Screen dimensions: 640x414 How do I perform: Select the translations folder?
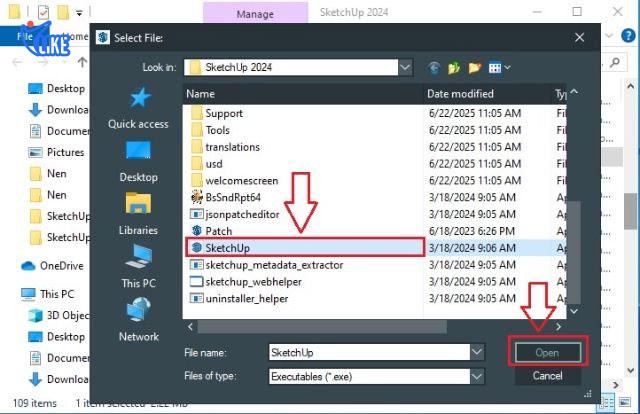click(x=232, y=147)
